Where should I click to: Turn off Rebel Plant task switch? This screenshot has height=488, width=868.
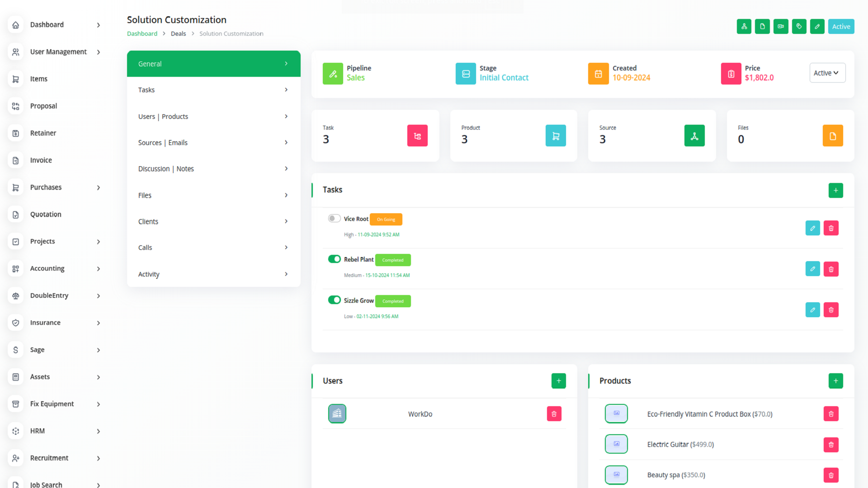pos(334,259)
